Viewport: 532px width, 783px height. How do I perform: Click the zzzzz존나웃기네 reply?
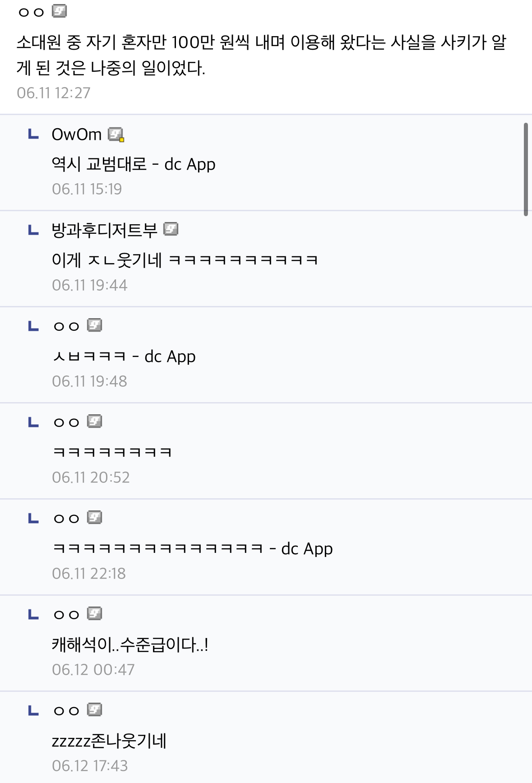[x=109, y=741]
